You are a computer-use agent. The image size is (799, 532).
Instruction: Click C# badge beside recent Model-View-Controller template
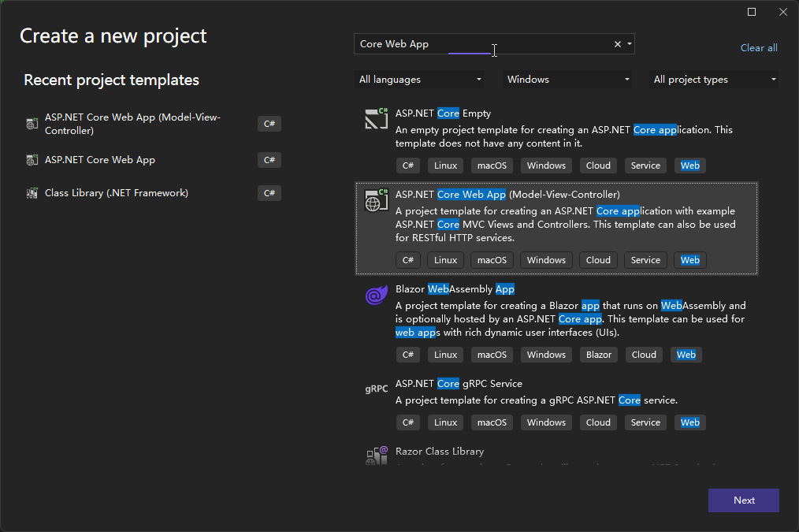(x=269, y=124)
